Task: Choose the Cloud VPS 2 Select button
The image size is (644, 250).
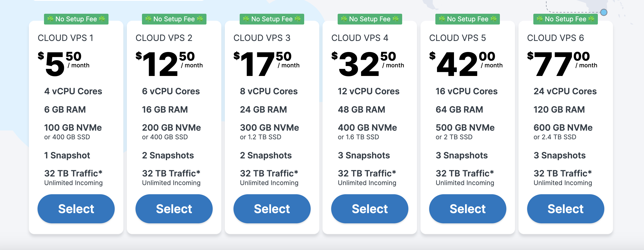Action: (x=174, y=209)
